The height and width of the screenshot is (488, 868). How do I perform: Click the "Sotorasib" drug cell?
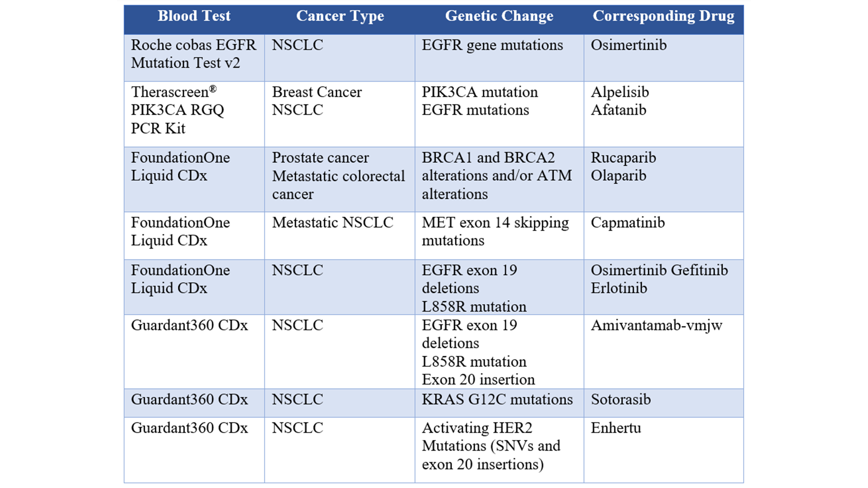click(x=621, y=400)
